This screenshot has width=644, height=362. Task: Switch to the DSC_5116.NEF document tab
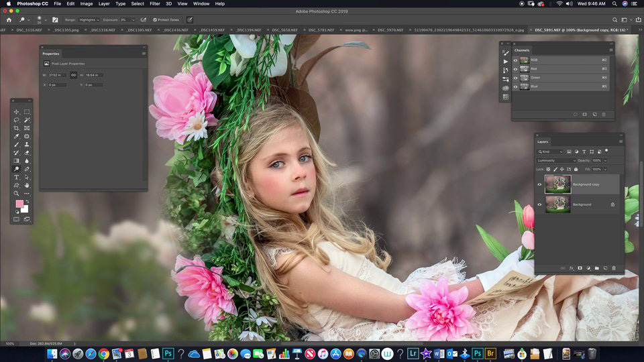(29, 30)
